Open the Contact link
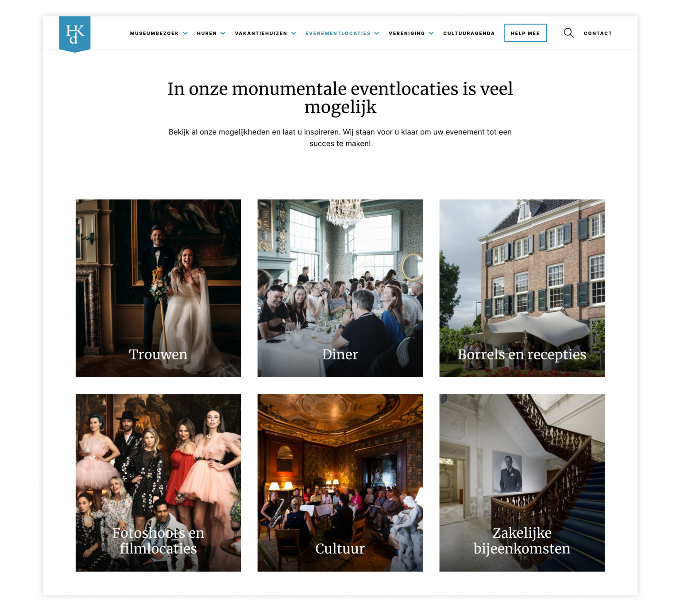The height and width of the screenshot is (616, 680). point(598,33)
